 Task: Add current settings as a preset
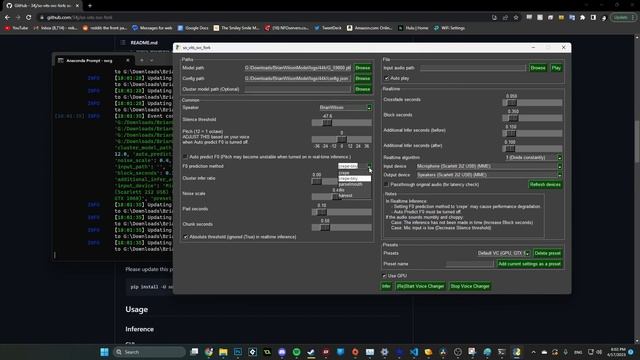529,264
